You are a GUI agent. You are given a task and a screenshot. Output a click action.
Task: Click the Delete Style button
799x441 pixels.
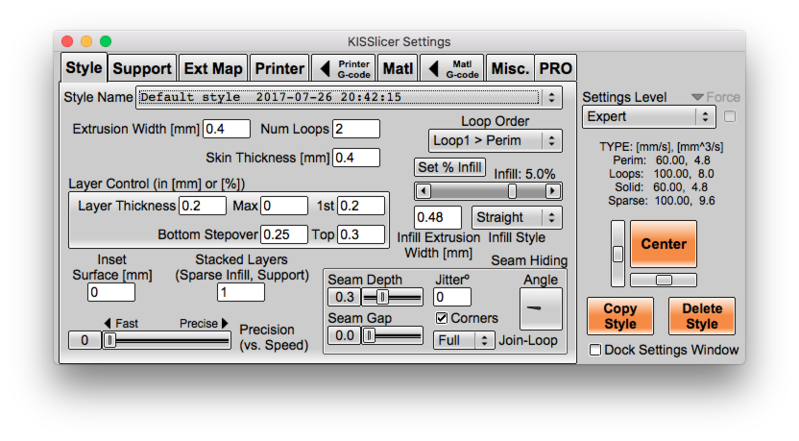tap(702, 316)
